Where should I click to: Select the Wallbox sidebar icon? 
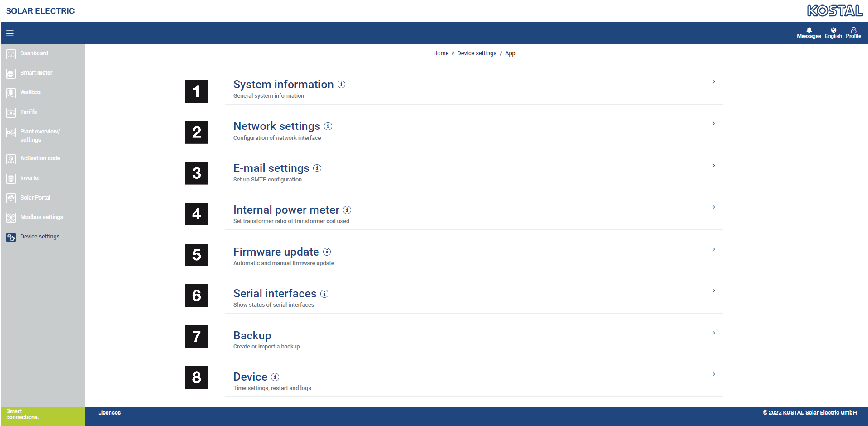pyautogui.click(x=11, y=93)
